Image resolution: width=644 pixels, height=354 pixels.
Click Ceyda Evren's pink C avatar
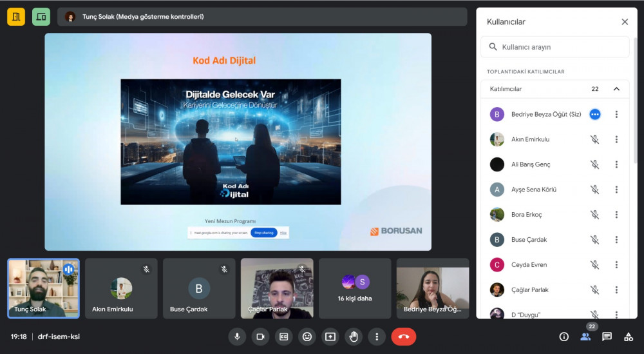coord(497,265)
